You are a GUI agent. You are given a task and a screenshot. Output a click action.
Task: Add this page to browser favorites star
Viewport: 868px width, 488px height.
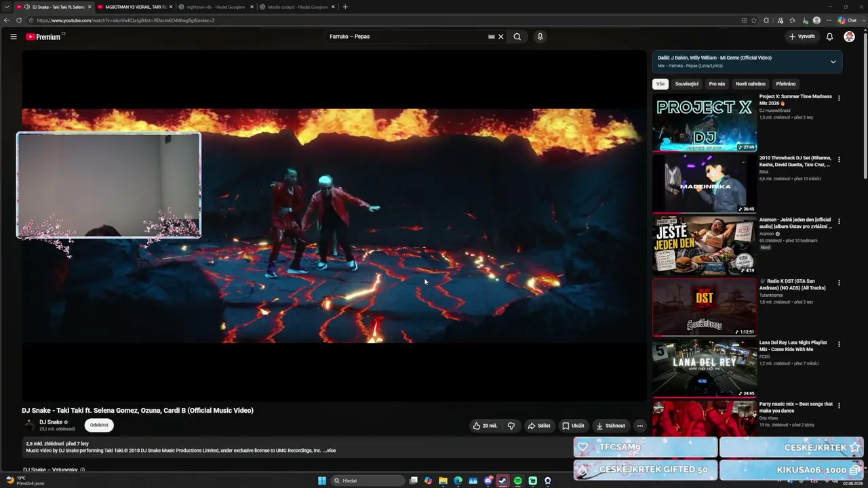pos(754,20)
